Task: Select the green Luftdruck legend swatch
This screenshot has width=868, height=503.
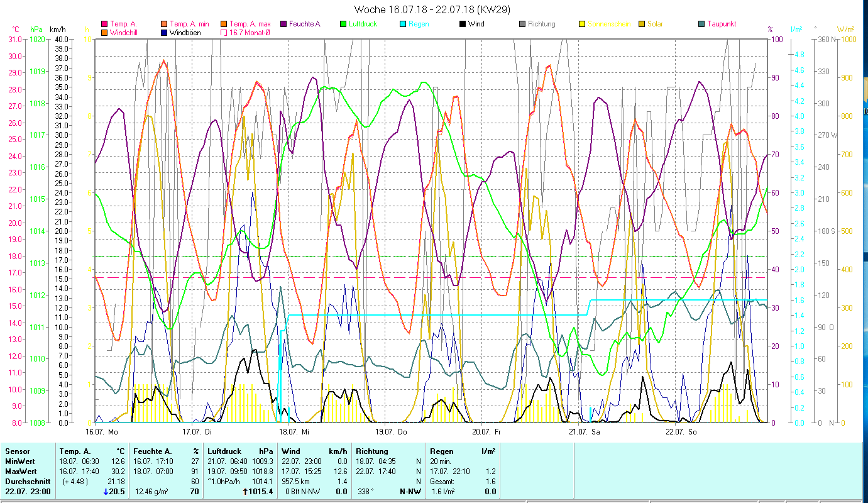Action: [343, 24]
